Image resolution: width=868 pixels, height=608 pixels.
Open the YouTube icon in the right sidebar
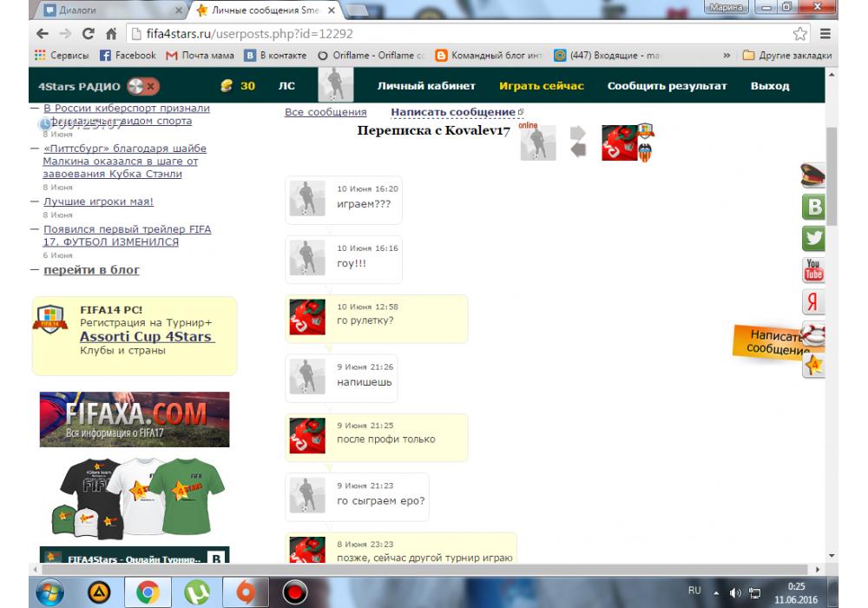pos(814,270)
